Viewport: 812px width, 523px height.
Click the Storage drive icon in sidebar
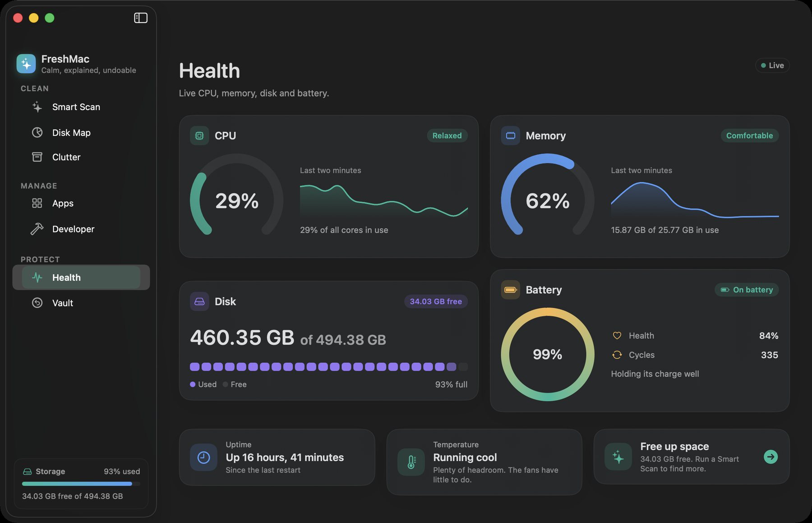coord(27,472)
